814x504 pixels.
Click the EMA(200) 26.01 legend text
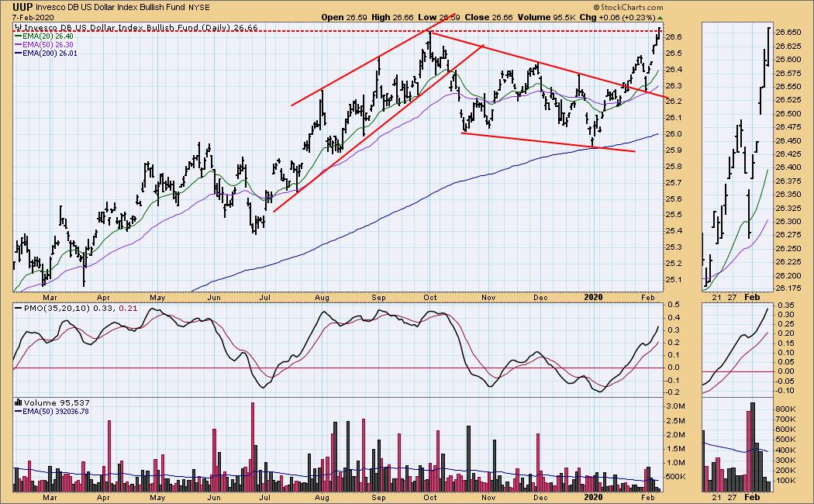click(50, 53)
